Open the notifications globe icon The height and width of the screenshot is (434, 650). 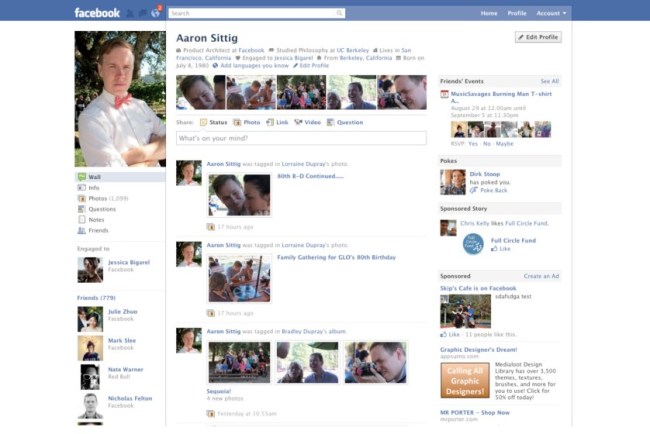coord(156,13)
